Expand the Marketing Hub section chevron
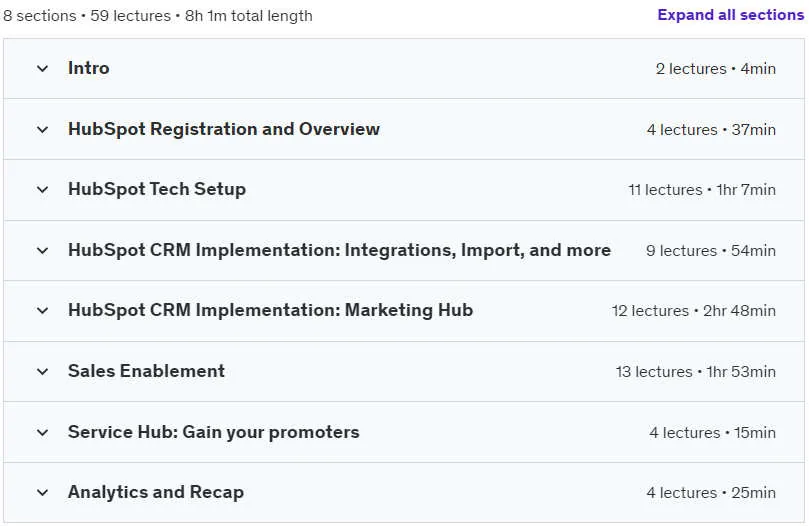The width and height of the screenshot is (809, 526). (x=43, y=311)
